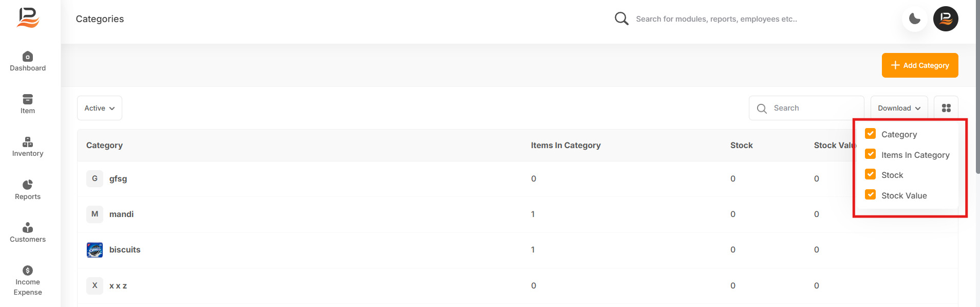Focus the table Search field
Viewport: 980px width, 307px height.
tap(806, 108)
